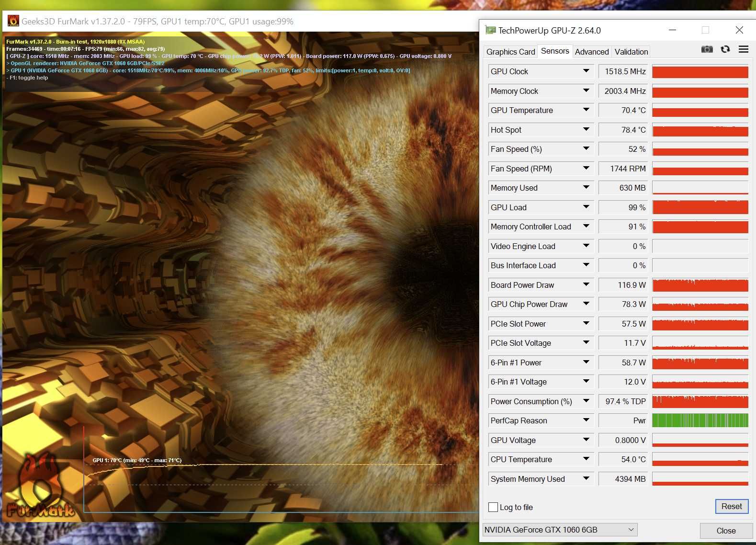Select GPU in NVIDIA GeForce GTX 1060 6GB combo box

click(560, 530)
